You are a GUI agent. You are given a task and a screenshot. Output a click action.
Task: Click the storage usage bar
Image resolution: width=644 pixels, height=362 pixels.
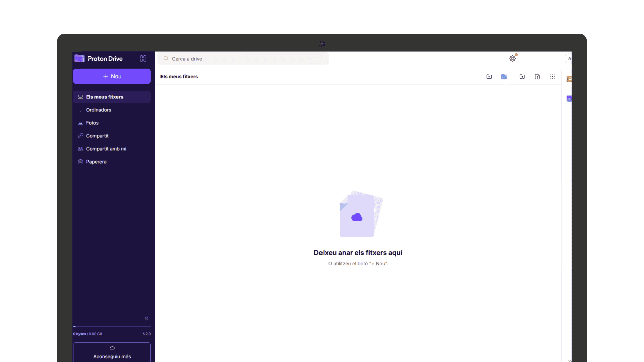112,327
